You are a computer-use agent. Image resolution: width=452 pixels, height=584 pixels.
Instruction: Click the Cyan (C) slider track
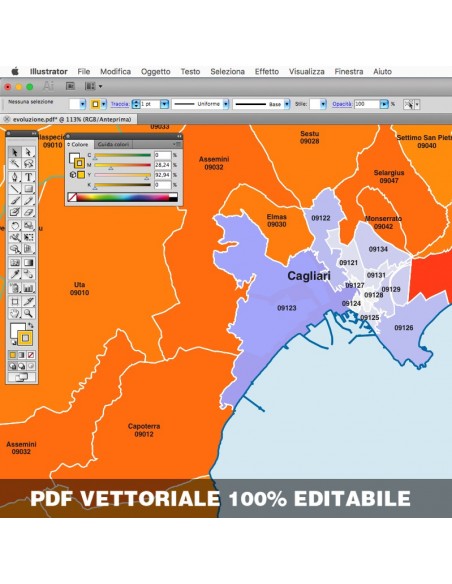pyautogui.click(x=122, y=155)
